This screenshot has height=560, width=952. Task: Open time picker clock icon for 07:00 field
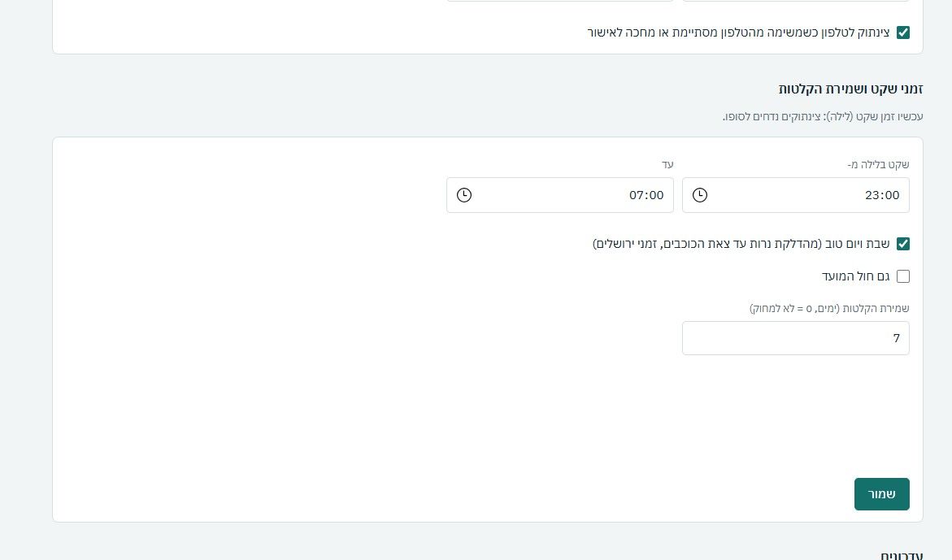click(464, 195)
